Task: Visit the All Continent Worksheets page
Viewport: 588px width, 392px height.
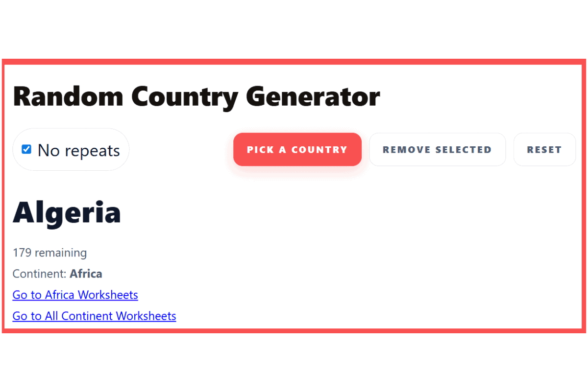Action: pyautogui.click(x=94, y=316)
